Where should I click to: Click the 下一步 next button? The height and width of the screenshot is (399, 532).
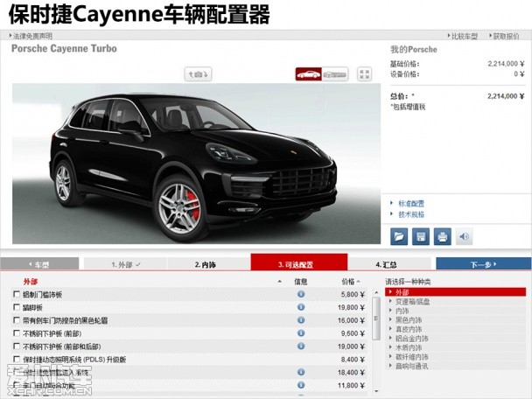484,264
